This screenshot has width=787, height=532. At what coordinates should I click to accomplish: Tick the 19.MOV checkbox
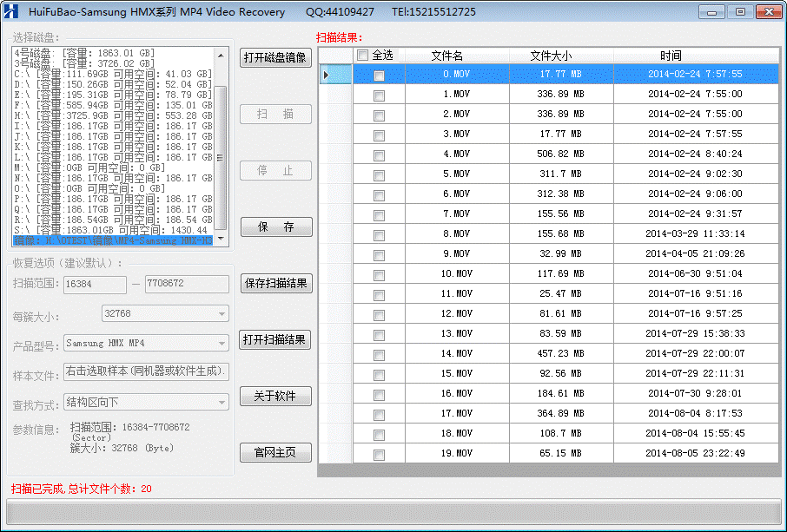coord(379,455)
